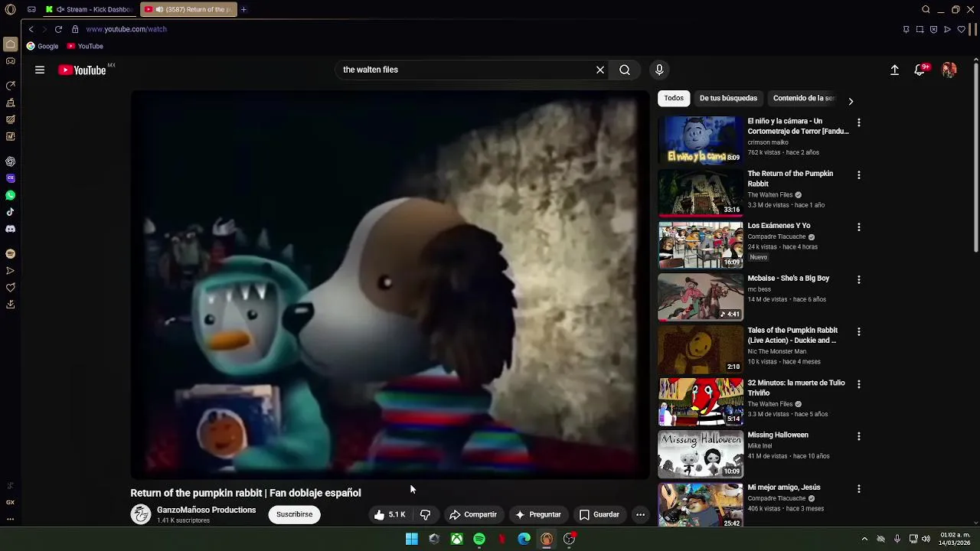Open 'Missing Halloween' video thumbnail
The width and height of the screenshot is (980, 551).
(701, 454)
